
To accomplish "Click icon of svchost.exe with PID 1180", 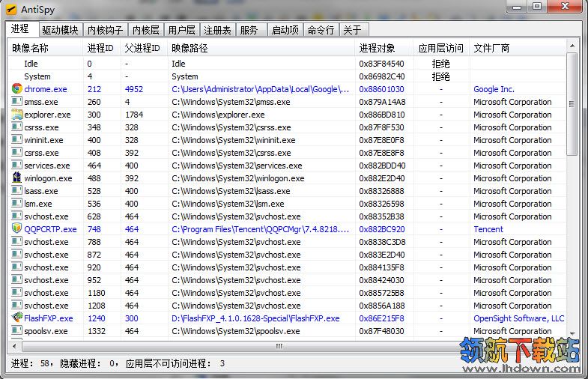I will point(17,292).
